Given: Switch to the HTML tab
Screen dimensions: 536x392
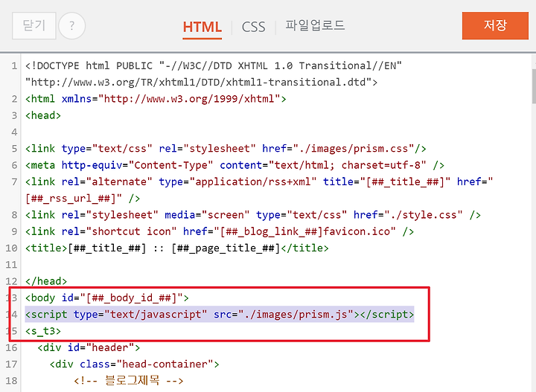Looking at the screenshot, I should (202, 27).
